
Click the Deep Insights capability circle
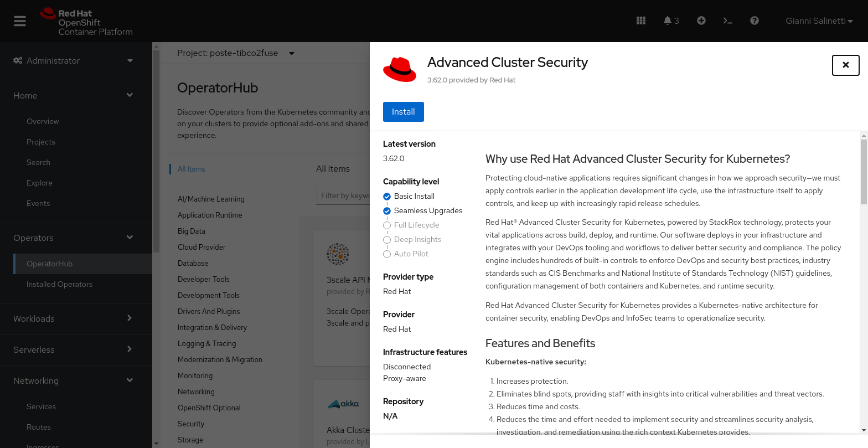387,239
